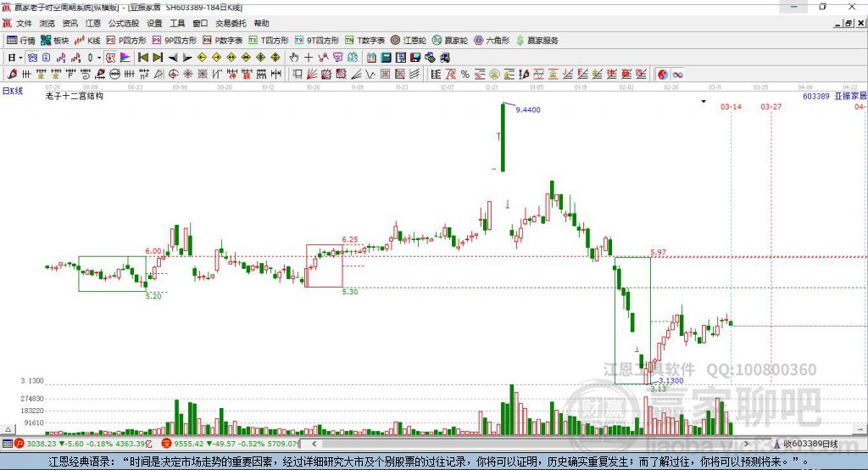
Task: Open the 帮助 menu
Action: 261,23
